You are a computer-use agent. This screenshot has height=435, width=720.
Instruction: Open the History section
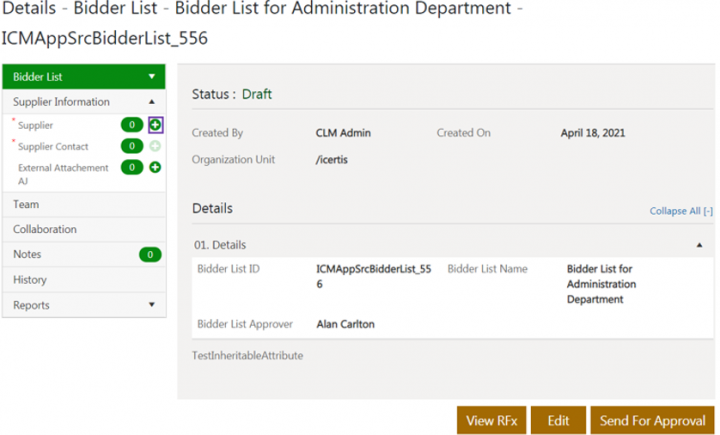tap(30, 280)
